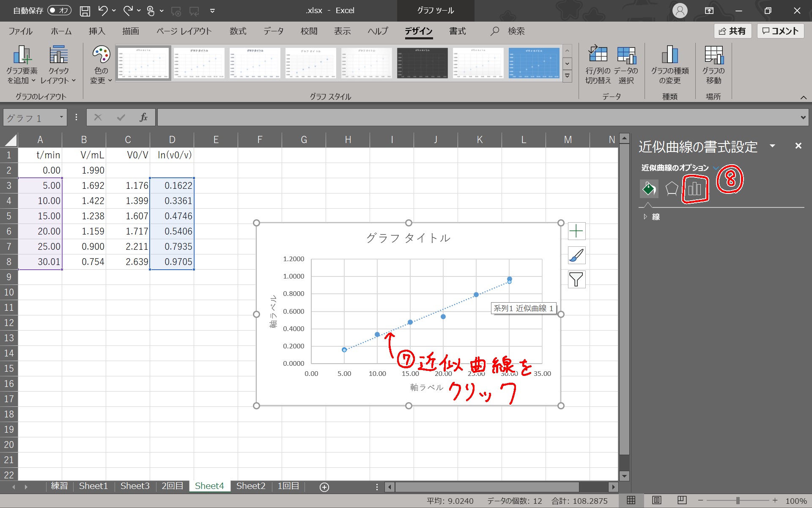
Task: Open the chart styles paintbrush button
Action: click(x=576, y=255)
